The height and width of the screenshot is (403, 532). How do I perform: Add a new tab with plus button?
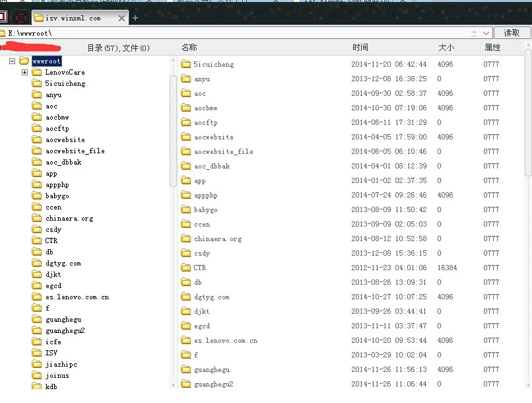pyautogui.click(x=135, y=18)
